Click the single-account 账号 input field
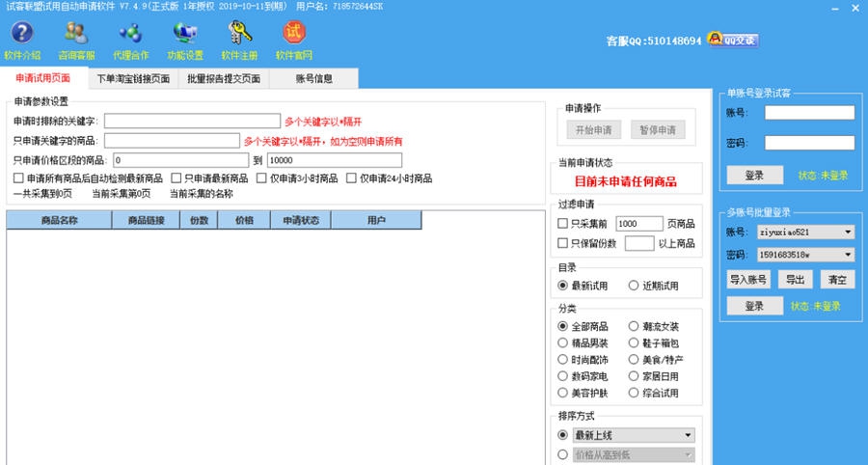Viewport: 868px width, 465px height. pyautogui.click(x=809, y=112)
